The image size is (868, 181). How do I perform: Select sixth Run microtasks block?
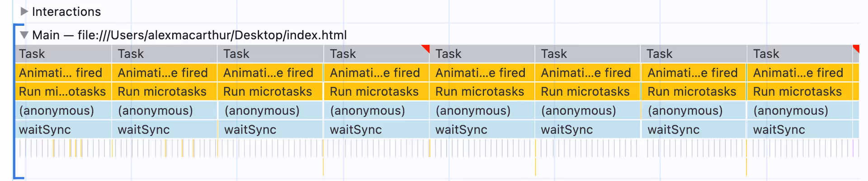tap(588, 92)
